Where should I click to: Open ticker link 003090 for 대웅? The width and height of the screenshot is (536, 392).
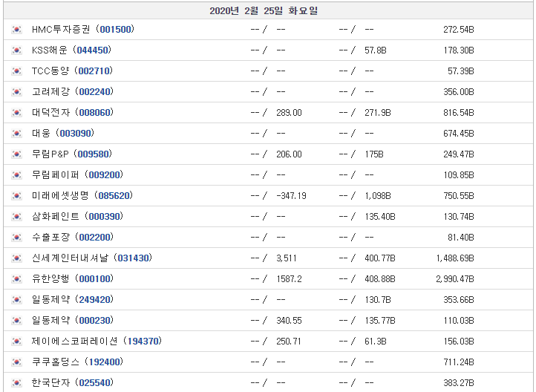76,134
